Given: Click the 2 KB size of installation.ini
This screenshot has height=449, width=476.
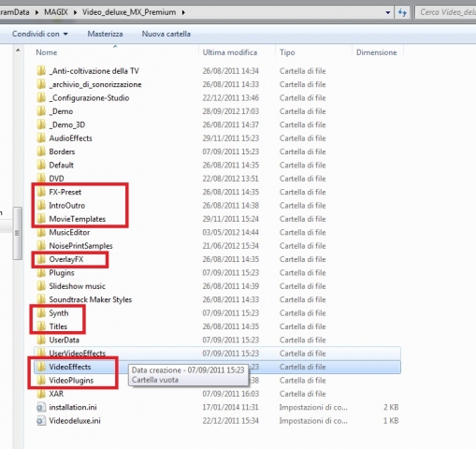Looking at the screenshot, I should [x=391, y=407].
